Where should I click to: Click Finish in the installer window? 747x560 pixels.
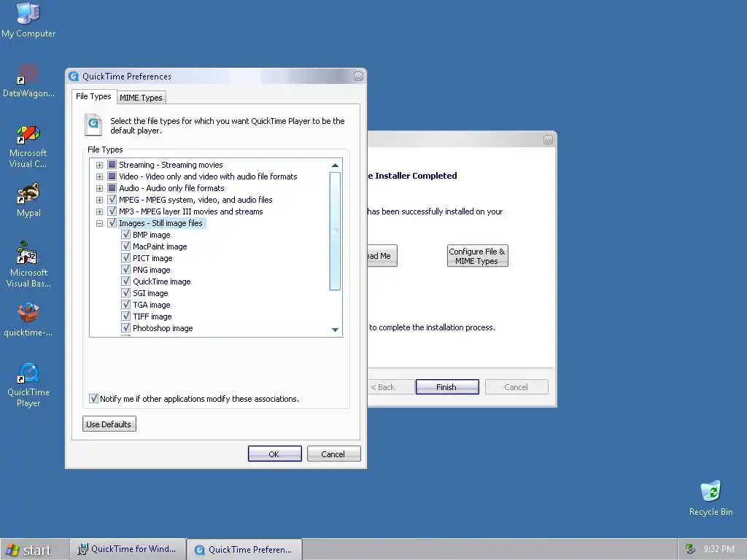[447, 386]
